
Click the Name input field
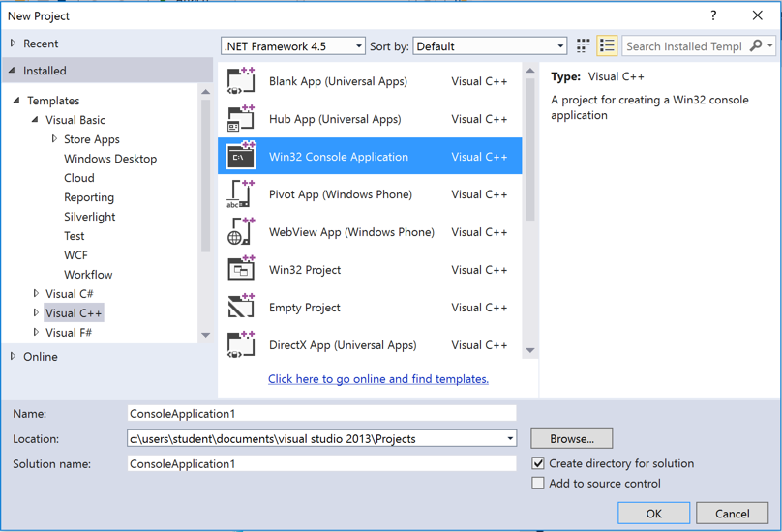(321, 413)
